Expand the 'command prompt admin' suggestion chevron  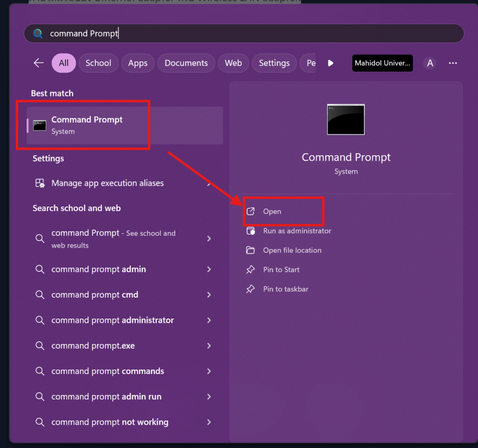click(209, 269)
